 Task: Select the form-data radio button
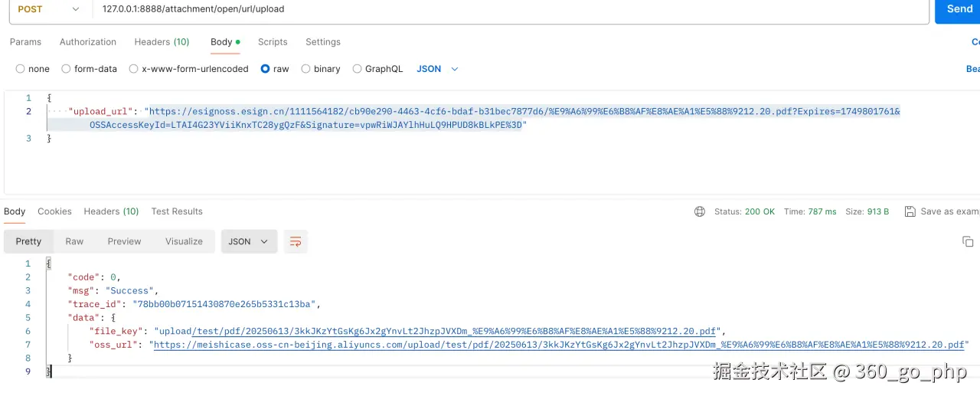(67, 69)
